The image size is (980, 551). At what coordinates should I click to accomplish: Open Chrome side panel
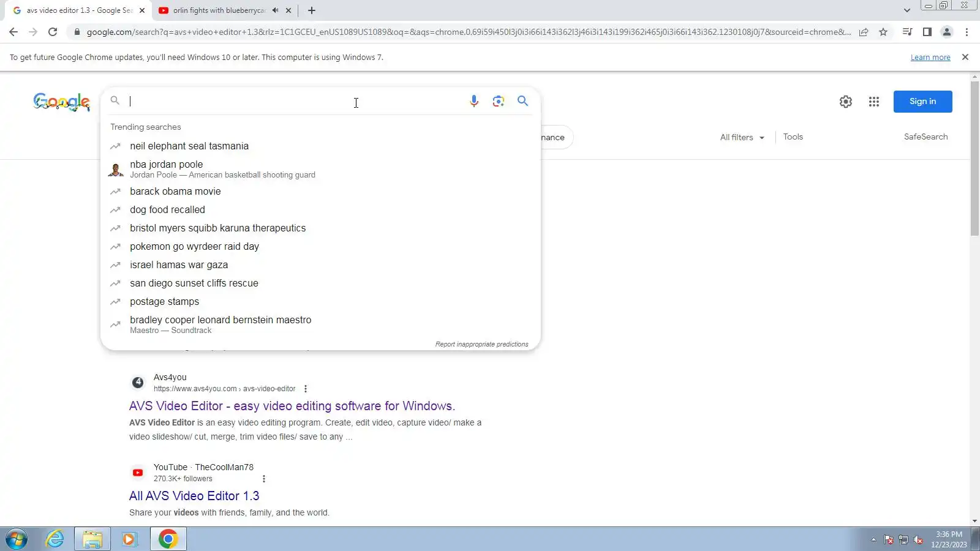point(927,32)
